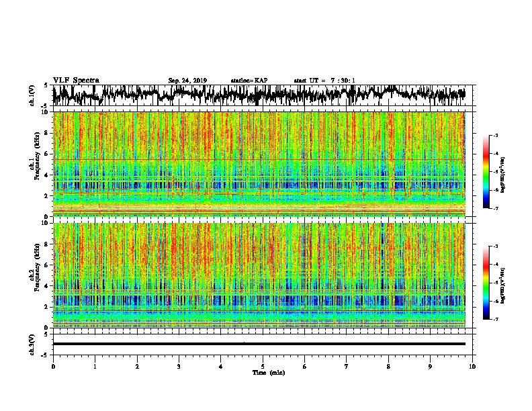
Task: Click "-7" on the ch.1 colorbar
Action: click(x=495, y=208)
